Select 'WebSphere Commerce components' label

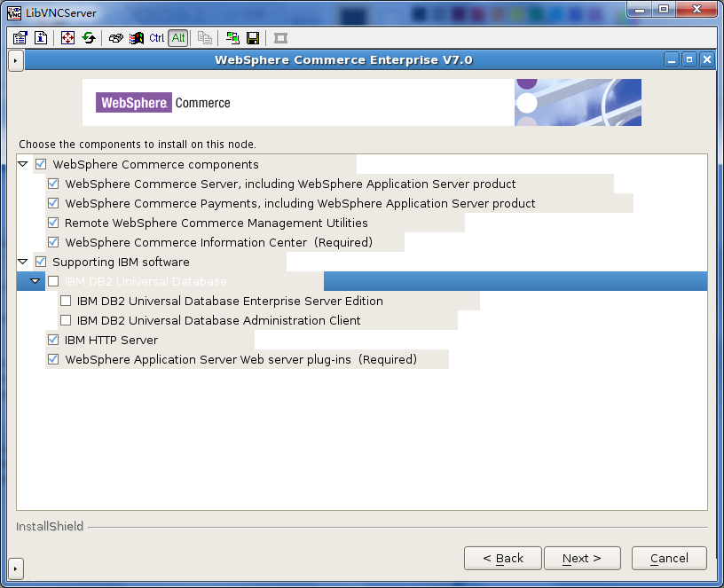(155, 165)
